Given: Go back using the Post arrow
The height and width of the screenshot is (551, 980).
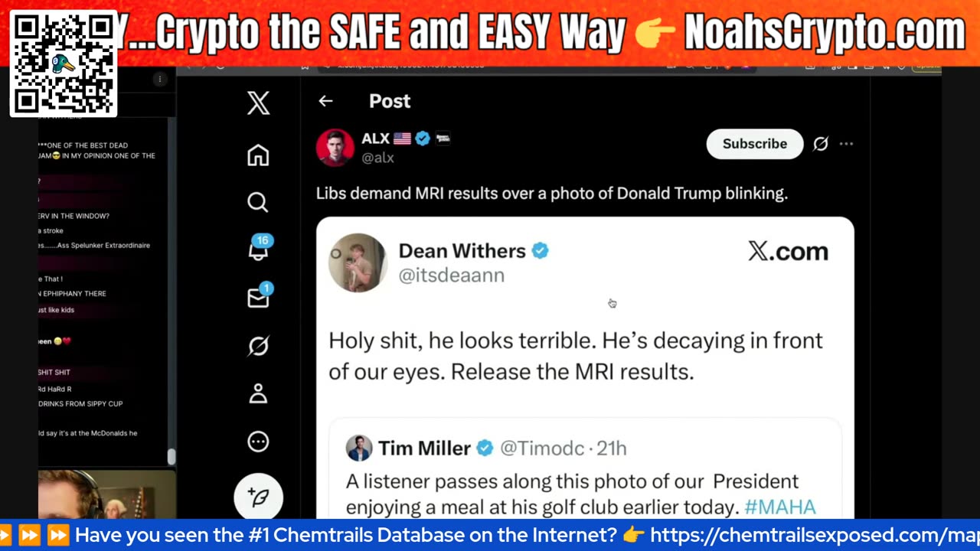Looking at the screenshot, I should coord(325,101).
